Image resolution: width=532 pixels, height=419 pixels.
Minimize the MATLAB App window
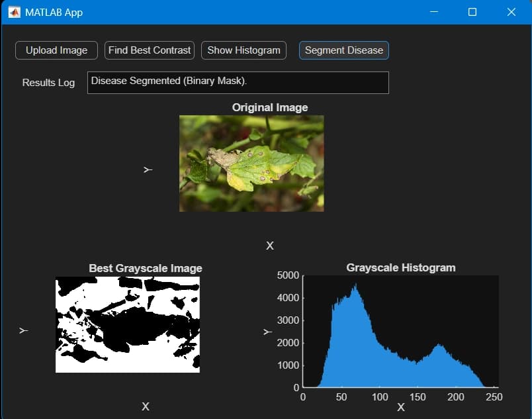433,12
